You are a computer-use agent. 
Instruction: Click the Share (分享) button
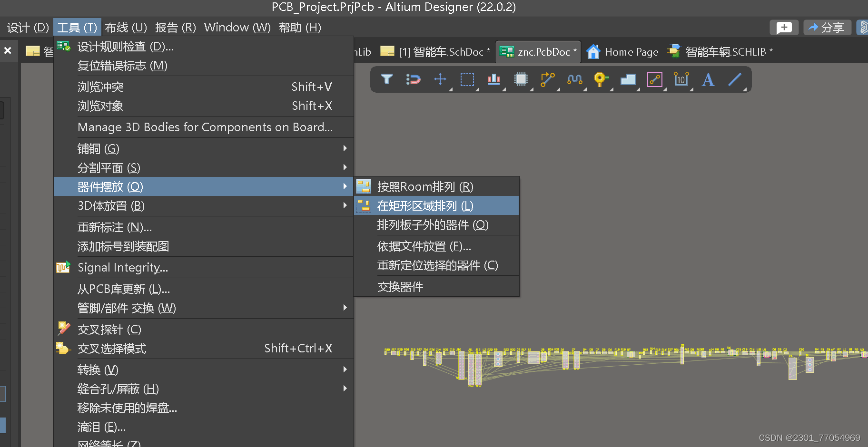click(x=827, y=28)
